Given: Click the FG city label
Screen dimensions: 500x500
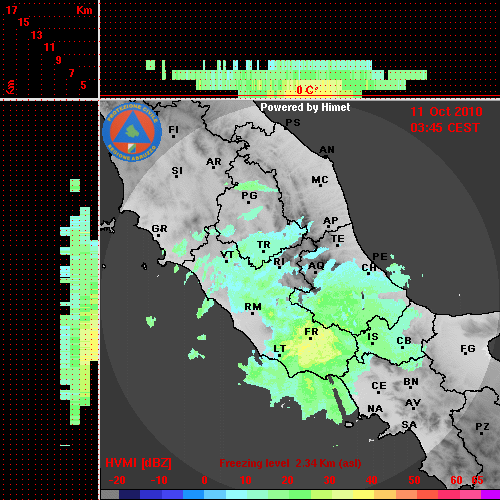Looking at the screenshot, I should tap(468, 349).
